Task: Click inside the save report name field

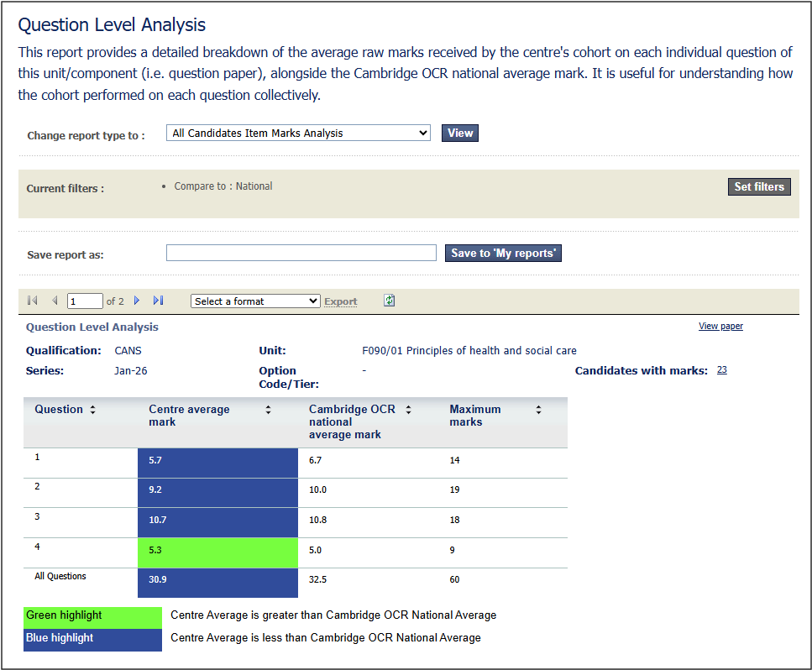Action: pyautogui.click(x=301, y=253)
